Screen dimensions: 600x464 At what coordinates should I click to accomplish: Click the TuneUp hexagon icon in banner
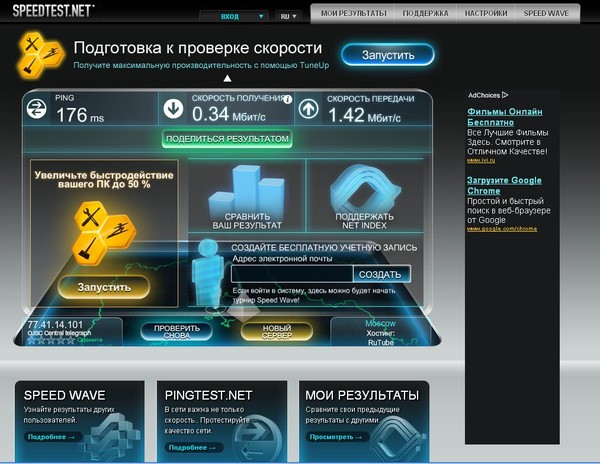pyautogui.click(x=40, y=55)
